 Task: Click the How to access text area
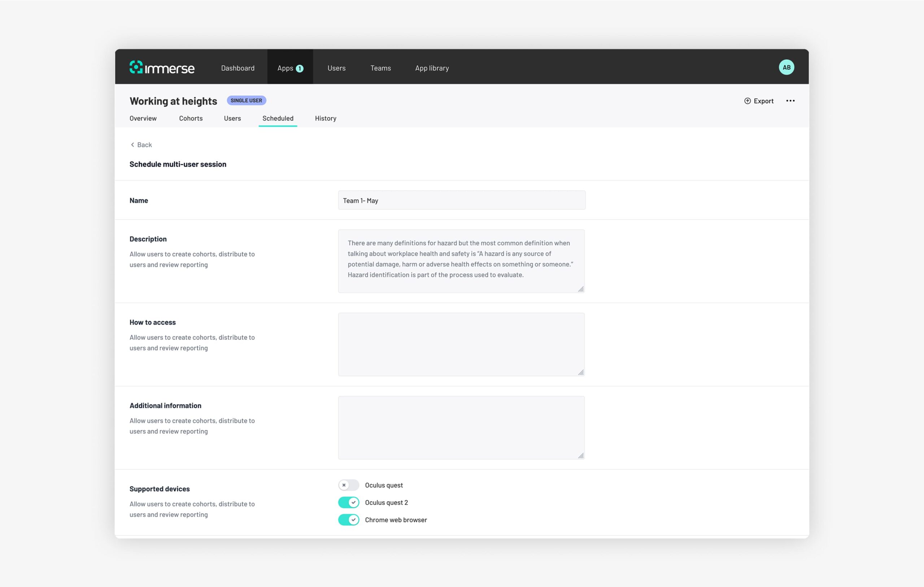coord(461,345)
